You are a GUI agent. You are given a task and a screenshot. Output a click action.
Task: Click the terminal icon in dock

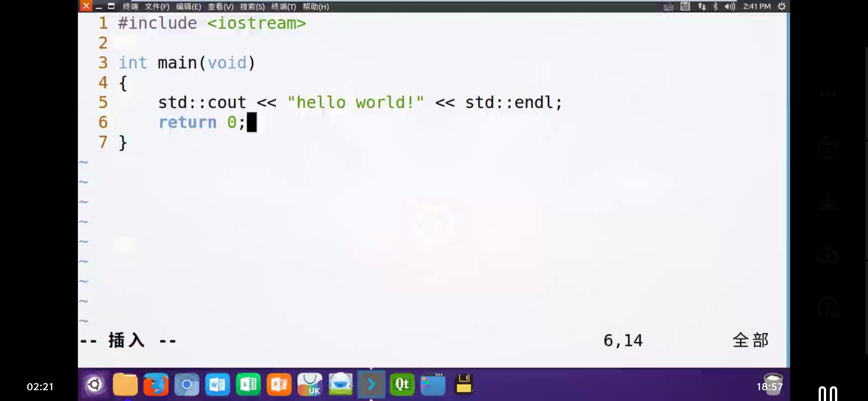coord(371,385)
